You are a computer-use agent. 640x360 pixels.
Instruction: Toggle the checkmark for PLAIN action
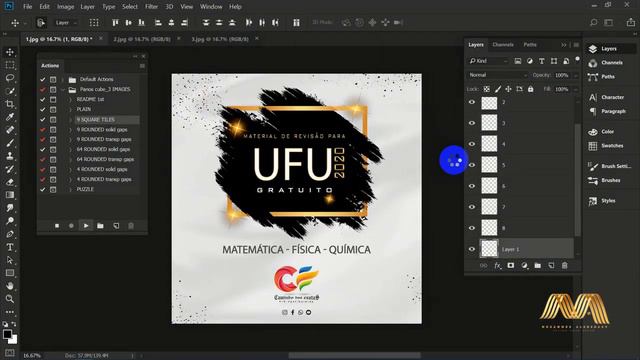click(x=42, y=109)
